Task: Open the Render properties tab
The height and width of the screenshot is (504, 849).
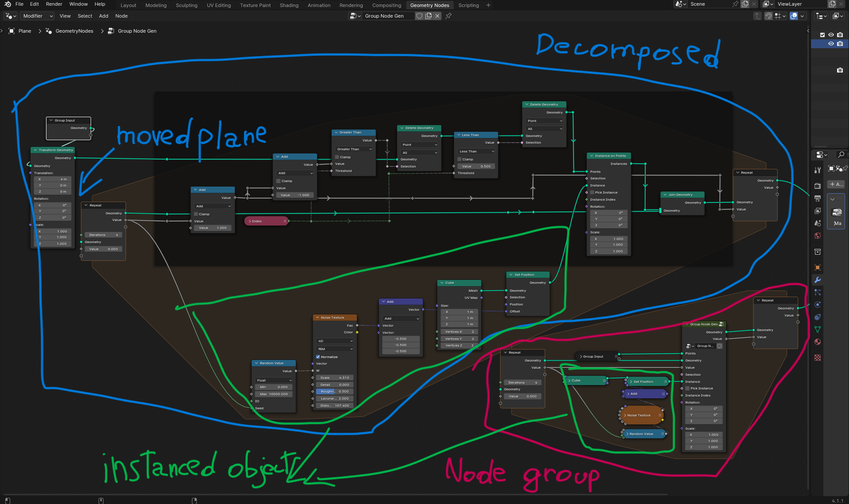Action: (817, 186)
